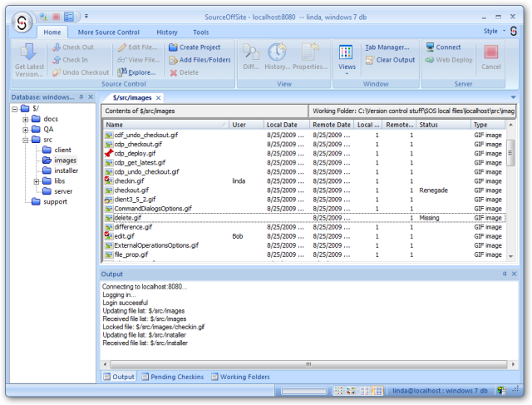
Task: Click Edit File command
Action: (137, 47)
